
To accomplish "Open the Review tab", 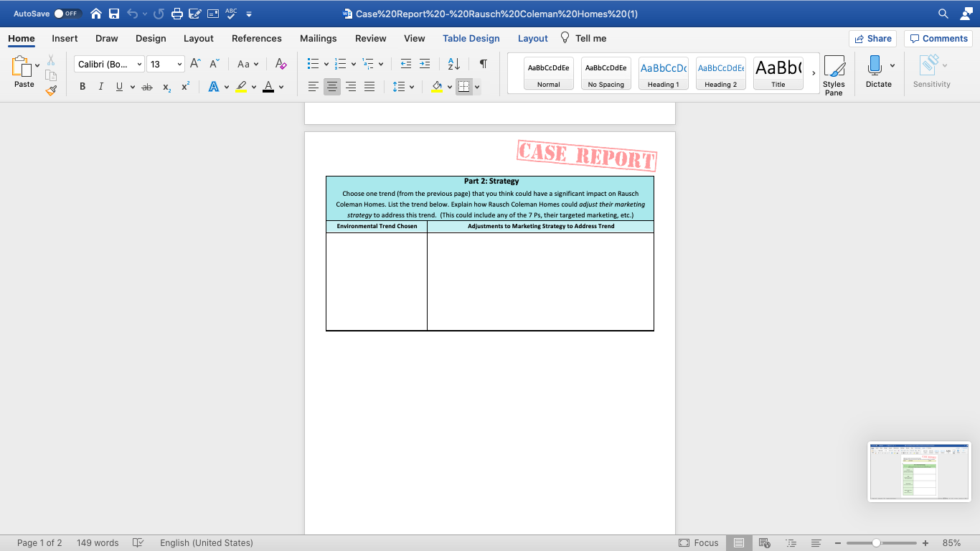I will (x=371, y=39).
